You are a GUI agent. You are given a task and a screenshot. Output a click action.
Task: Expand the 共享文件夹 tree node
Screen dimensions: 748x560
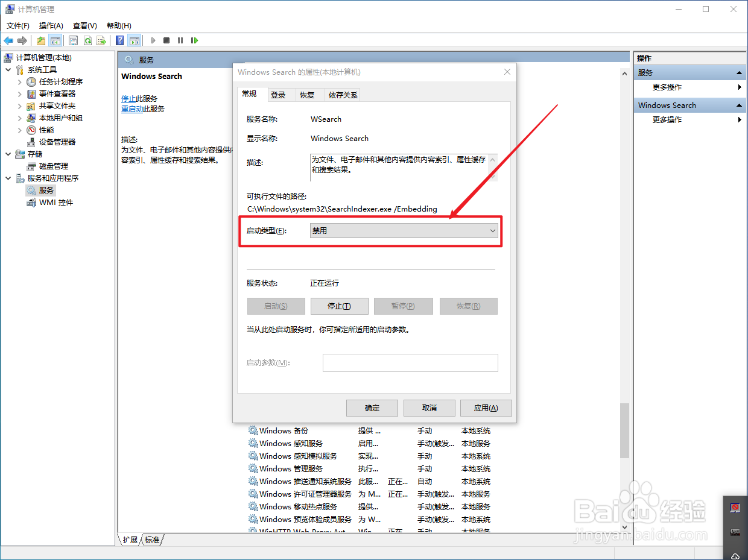click(19, 105)
